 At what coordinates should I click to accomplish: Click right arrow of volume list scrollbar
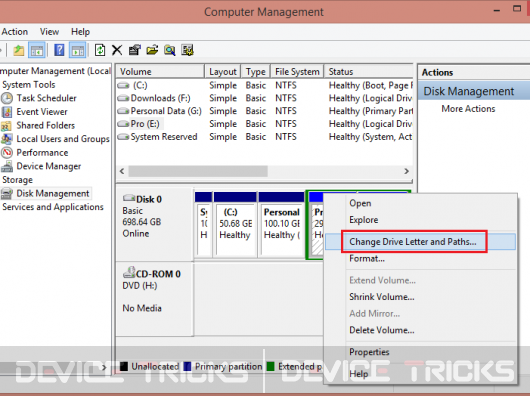click(406, 171)
